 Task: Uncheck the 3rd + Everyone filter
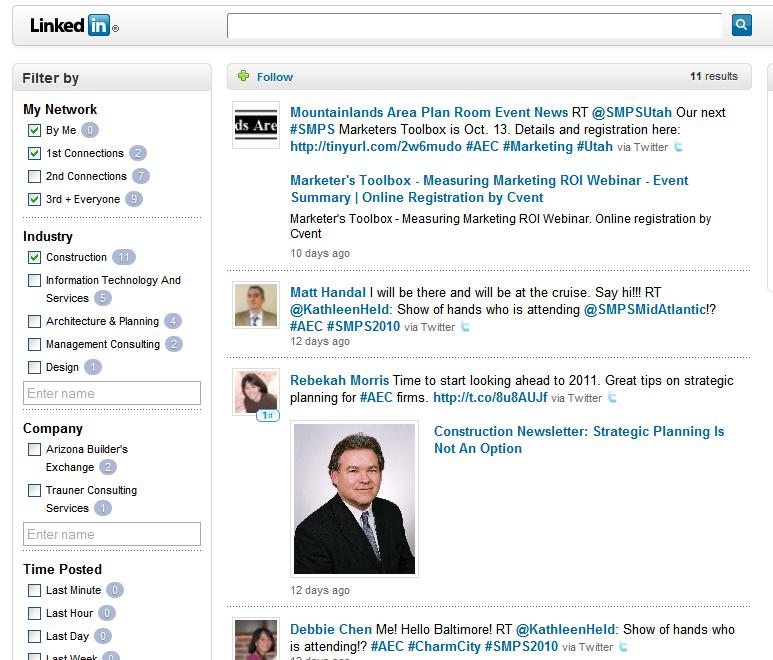coord(35,199)
